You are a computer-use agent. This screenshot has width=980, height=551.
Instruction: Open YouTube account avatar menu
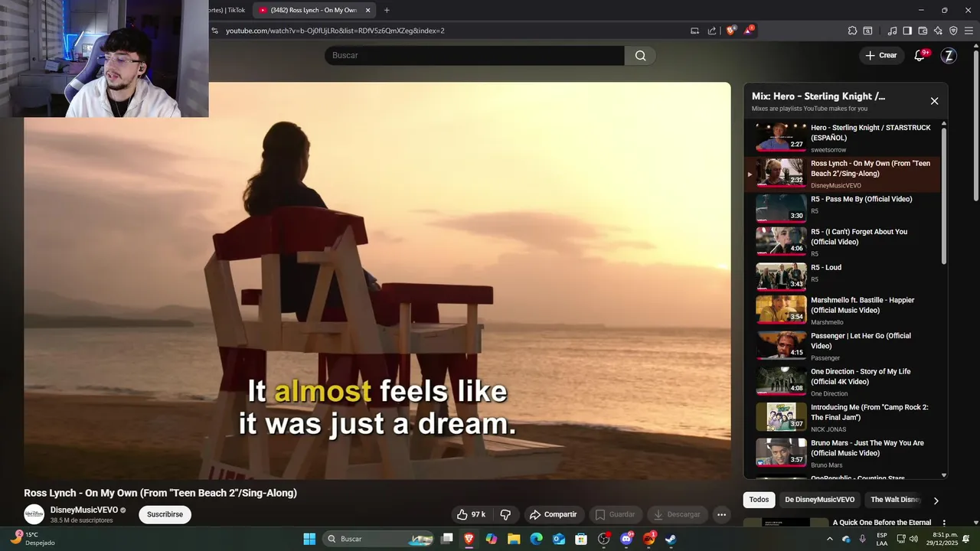coord(949,55)
